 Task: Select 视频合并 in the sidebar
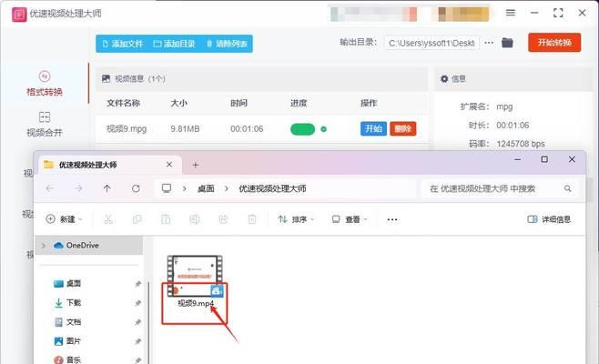pos(45,124)
